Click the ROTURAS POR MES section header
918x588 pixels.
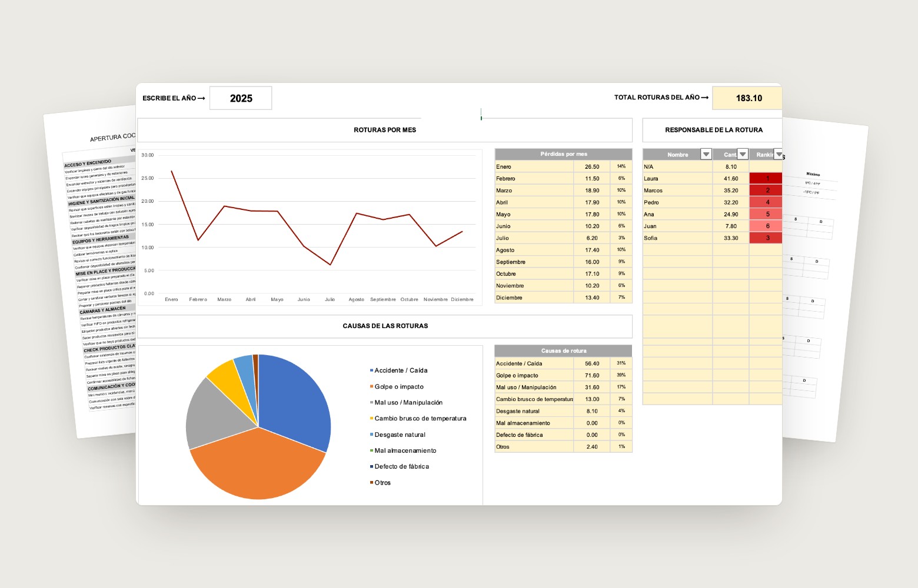(x=385, y=130)
